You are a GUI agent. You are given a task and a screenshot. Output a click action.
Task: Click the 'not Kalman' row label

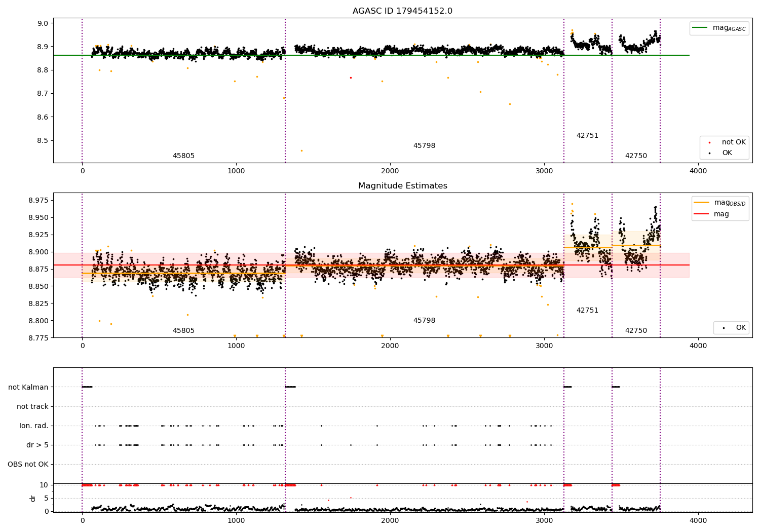28,387
